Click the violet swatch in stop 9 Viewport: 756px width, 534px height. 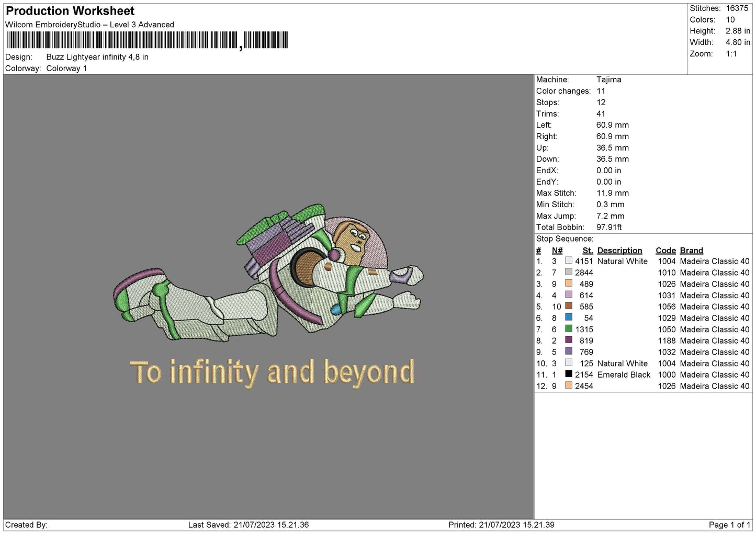569,351
